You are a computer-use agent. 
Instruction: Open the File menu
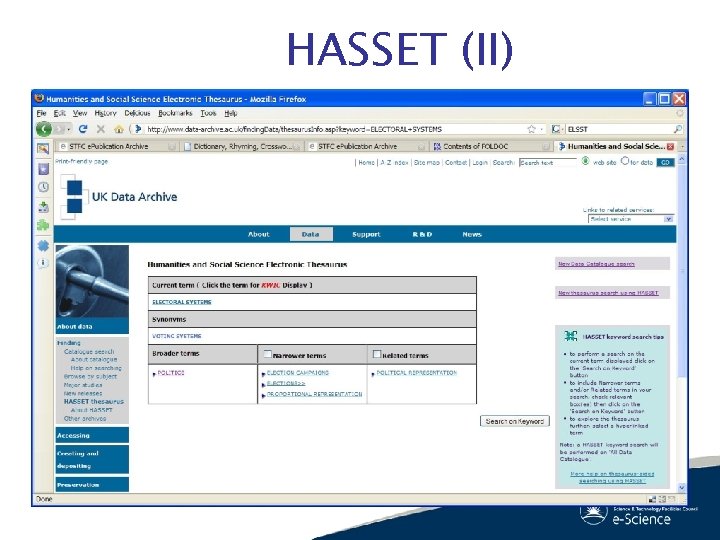pyautogui.click(x=41, y=113)
